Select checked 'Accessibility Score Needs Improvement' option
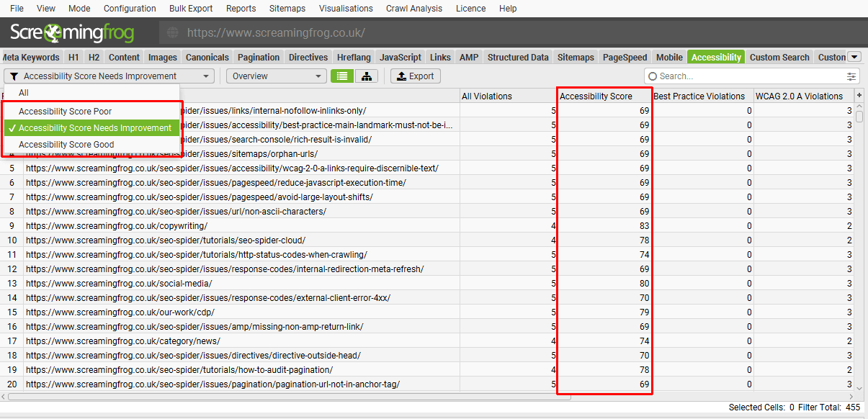868x419 pixels. coord(91,128)
